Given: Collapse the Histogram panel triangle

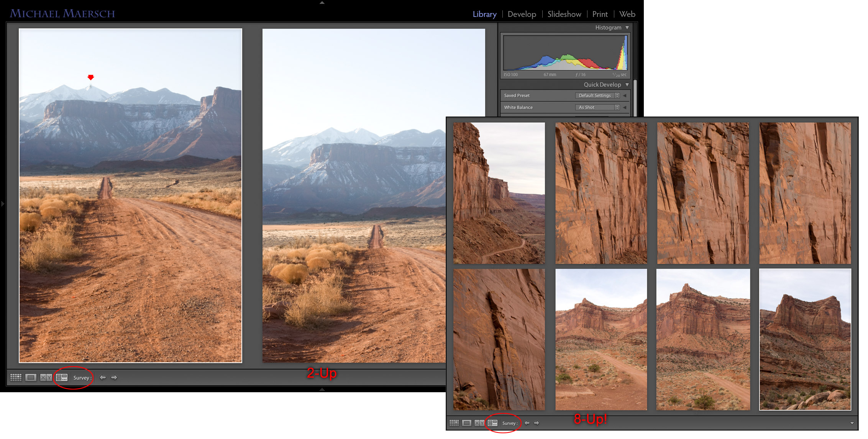Looking at the screenshot, I should pos(627,28).
